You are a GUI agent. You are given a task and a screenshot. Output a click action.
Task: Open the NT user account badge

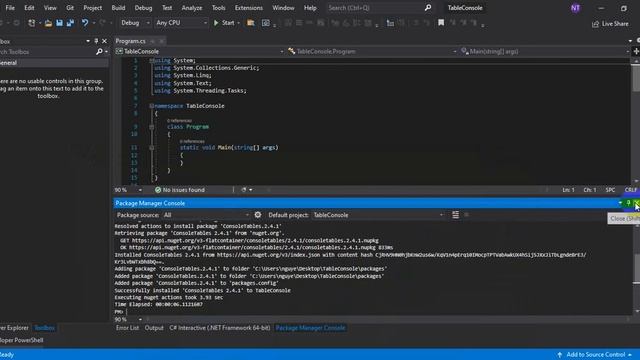(x=576, y=8)
